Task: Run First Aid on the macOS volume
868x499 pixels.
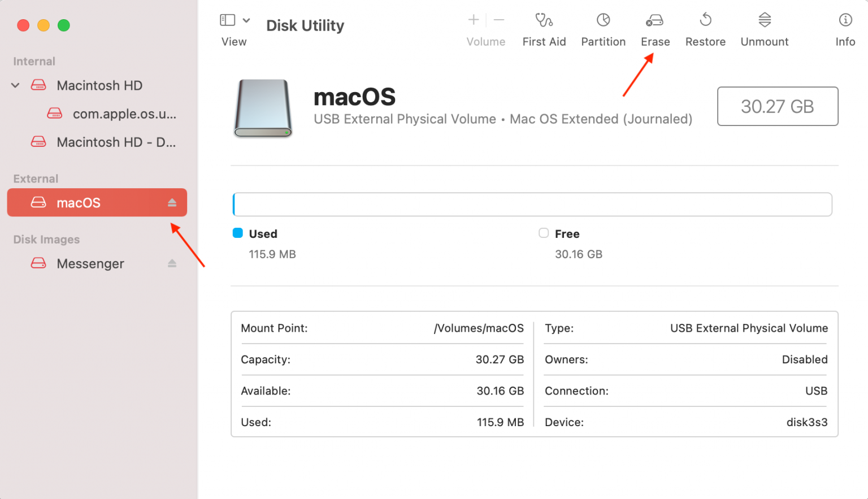Action: pyautogui.click(x=544, y=28)
